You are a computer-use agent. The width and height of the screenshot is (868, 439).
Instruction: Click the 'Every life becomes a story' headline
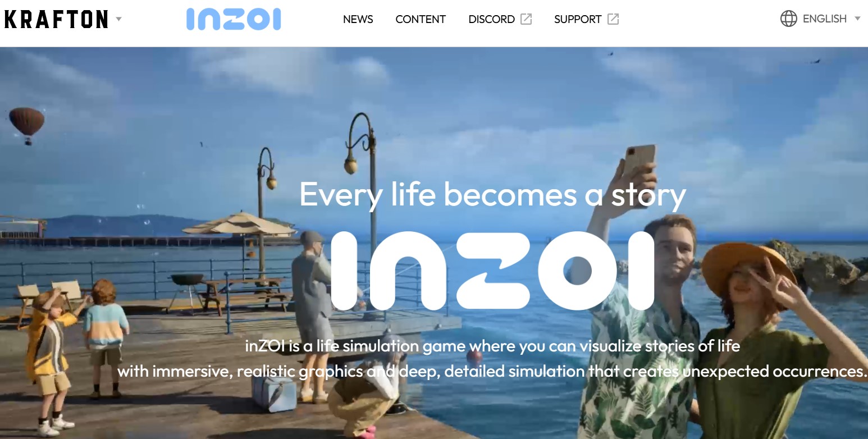point(492,194)
